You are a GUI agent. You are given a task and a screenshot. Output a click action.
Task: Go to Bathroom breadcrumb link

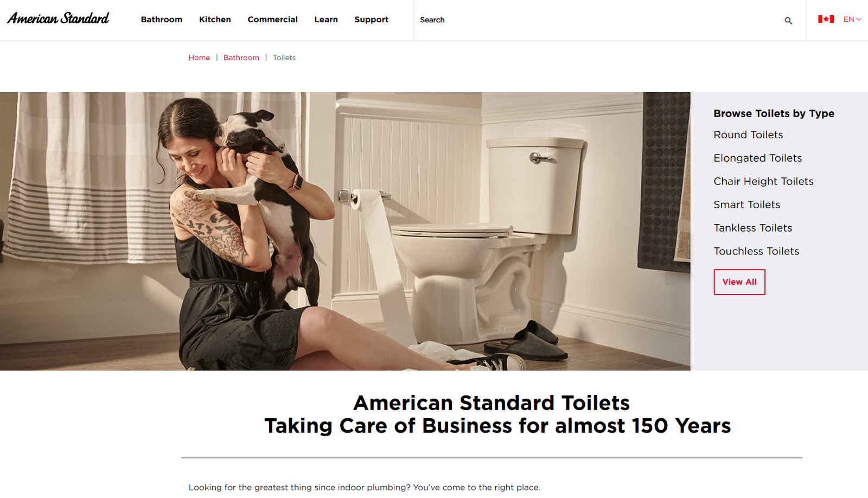(241, 58)
